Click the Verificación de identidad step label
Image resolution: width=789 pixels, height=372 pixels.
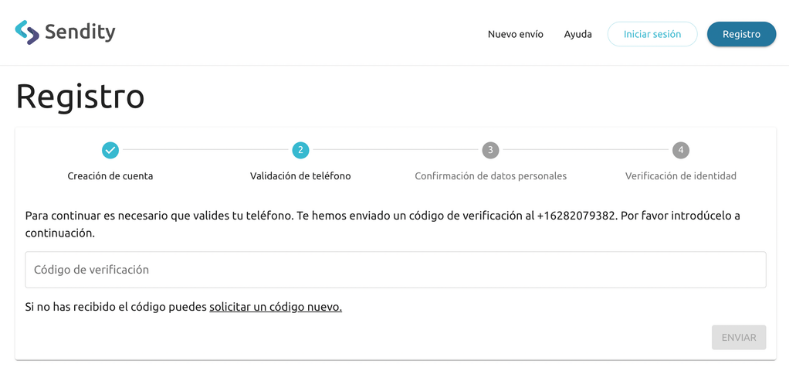tap(681, 176)
